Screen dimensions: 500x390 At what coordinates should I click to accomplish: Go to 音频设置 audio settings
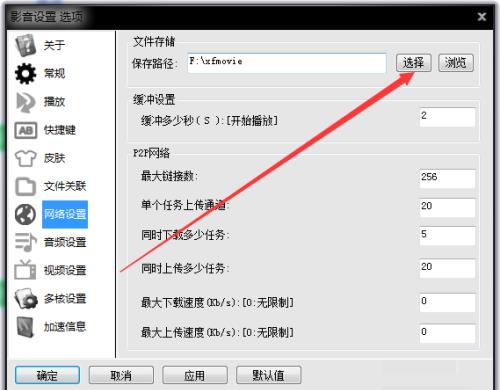65,242
